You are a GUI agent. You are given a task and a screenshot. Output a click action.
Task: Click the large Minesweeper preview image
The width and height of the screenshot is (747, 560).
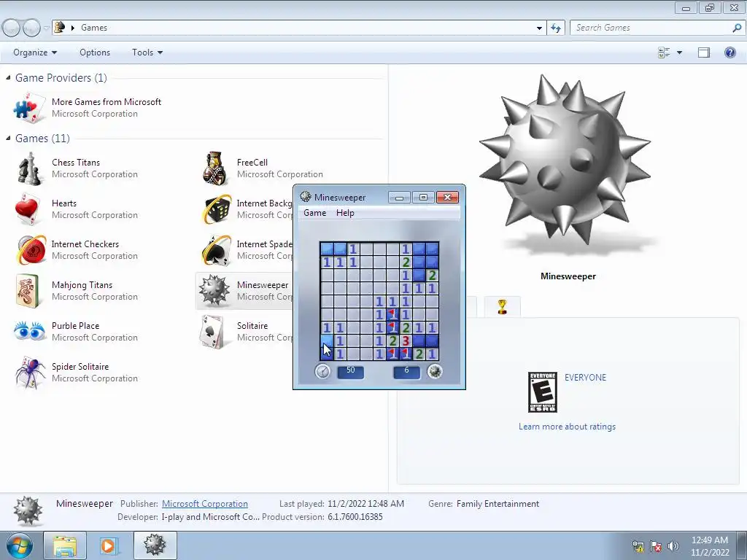click(565, 160)
